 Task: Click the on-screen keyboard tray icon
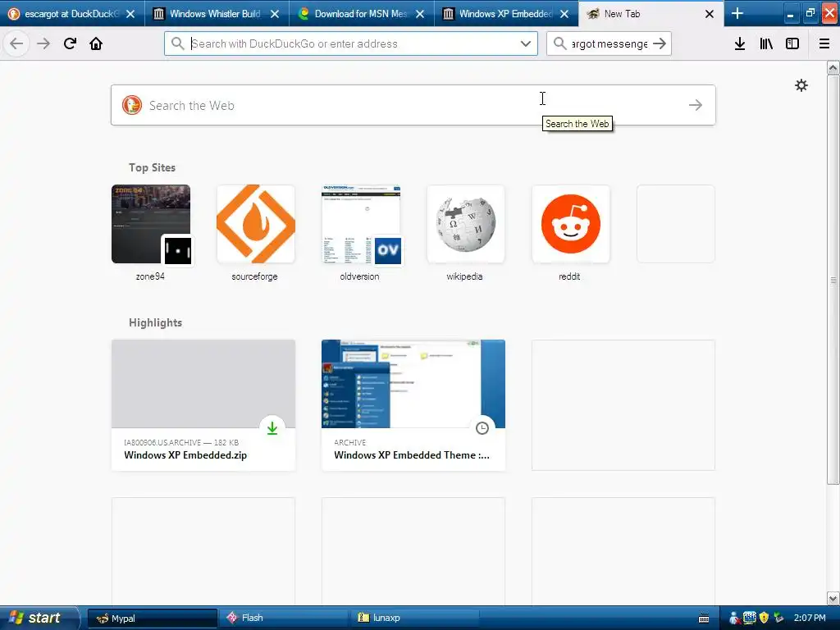(x=704, y=619)
